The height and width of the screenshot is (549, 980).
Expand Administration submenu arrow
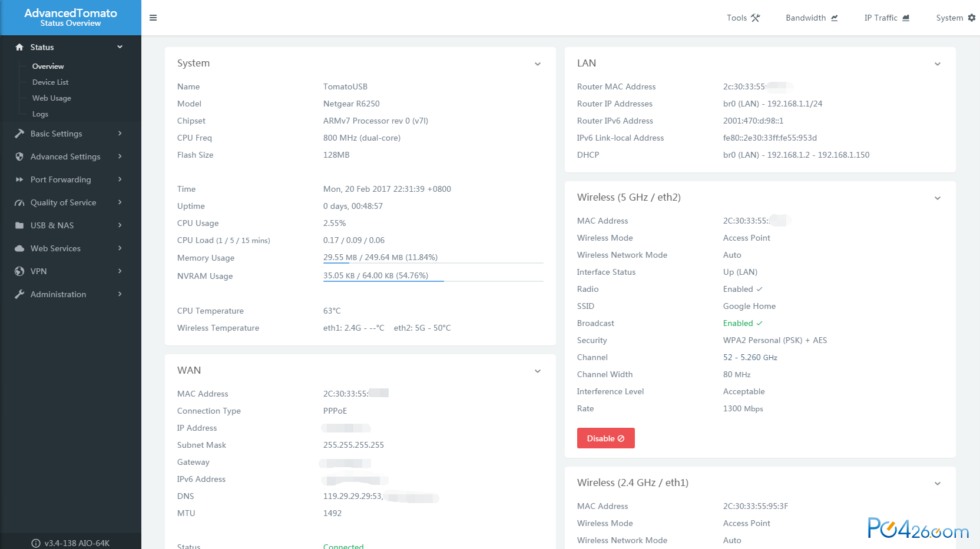tap(120, 294)
